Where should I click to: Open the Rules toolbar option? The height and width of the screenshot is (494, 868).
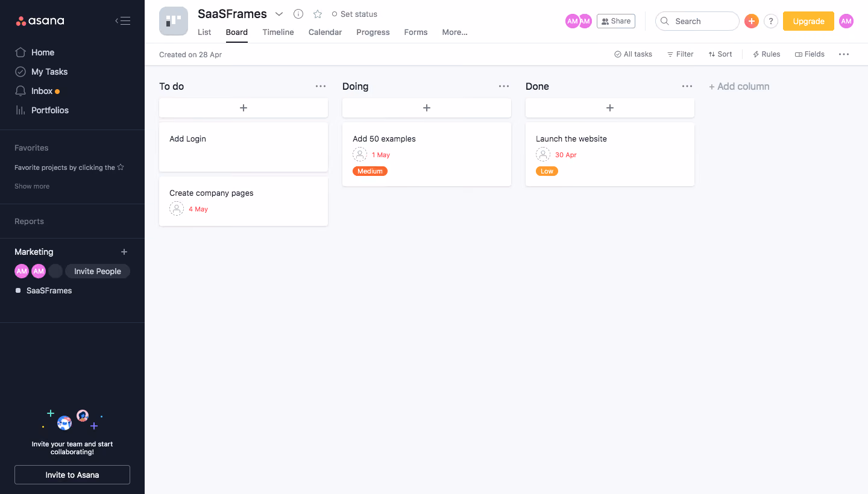tap(766, 54)
